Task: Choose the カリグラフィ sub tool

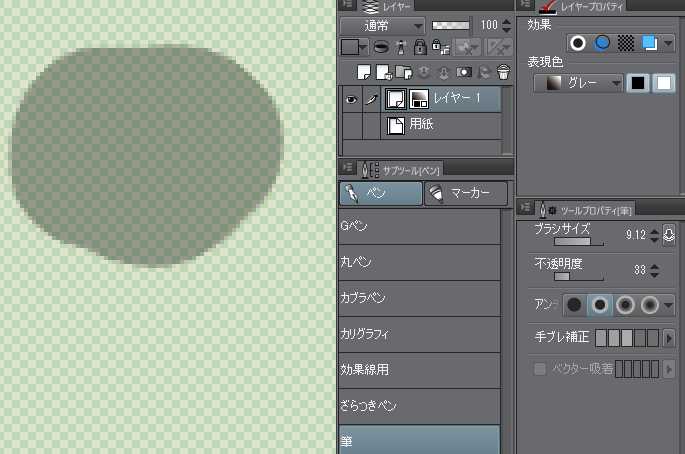Action: pyautogui.click(x=419, y=334)
